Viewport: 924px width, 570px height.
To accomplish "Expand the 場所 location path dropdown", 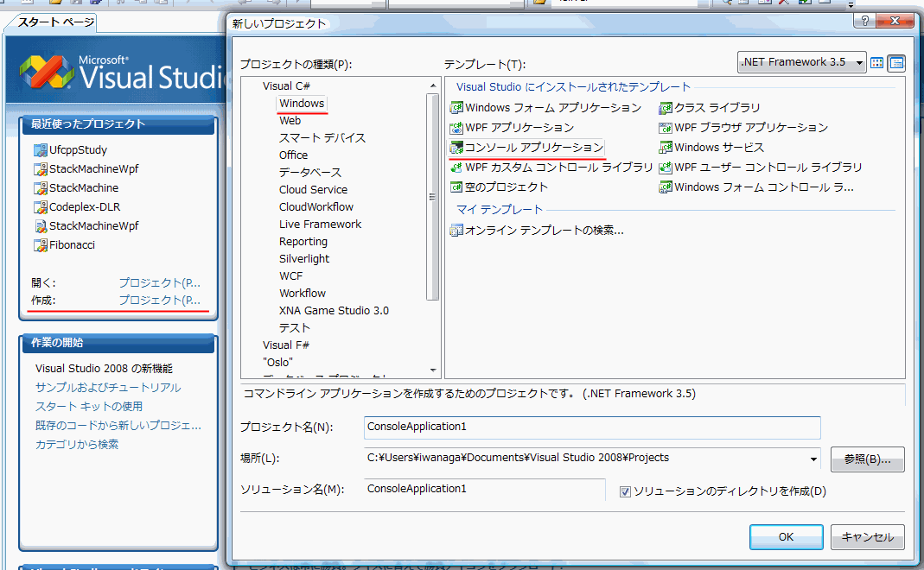I will click(813, 459).
